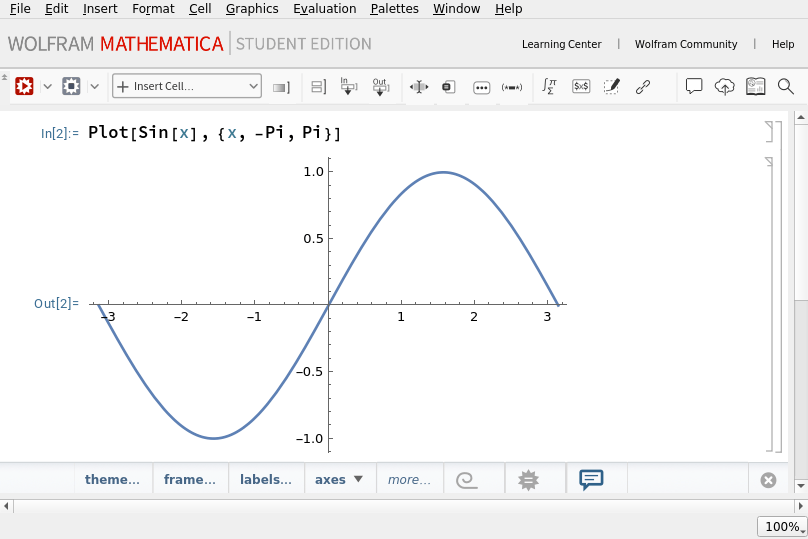Click the cell style bracket icon

point(281,88)
